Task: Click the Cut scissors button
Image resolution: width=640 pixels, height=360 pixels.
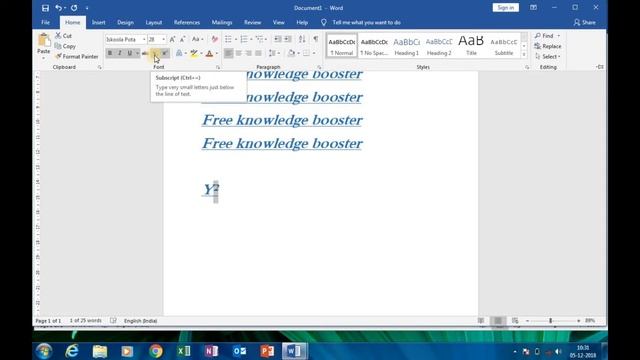Action: [64, 36]
